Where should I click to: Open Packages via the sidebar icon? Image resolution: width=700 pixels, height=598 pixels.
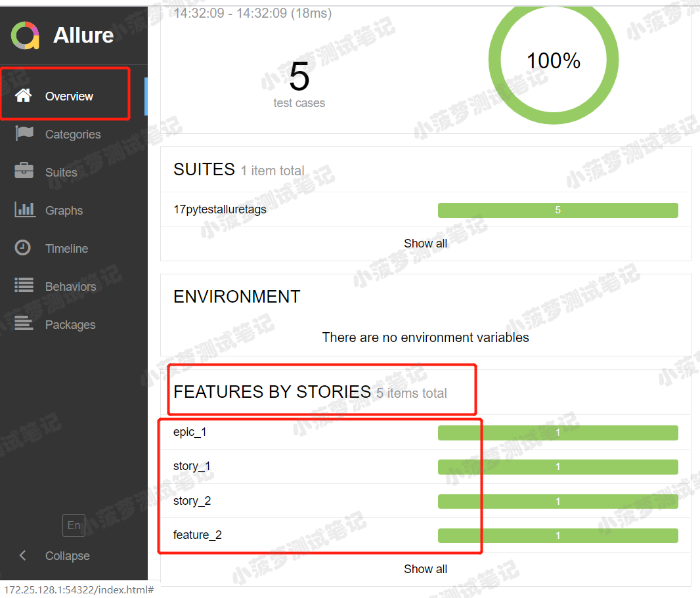click(x=24, y=324)
